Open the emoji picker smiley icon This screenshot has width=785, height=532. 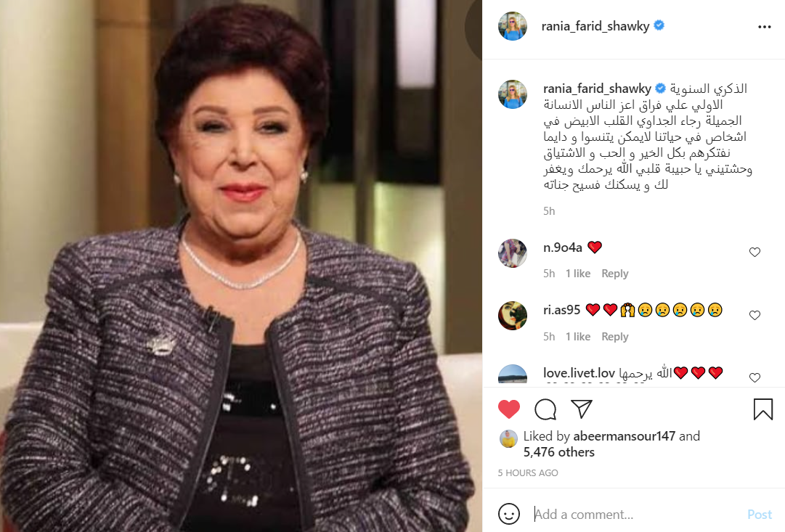508,514
